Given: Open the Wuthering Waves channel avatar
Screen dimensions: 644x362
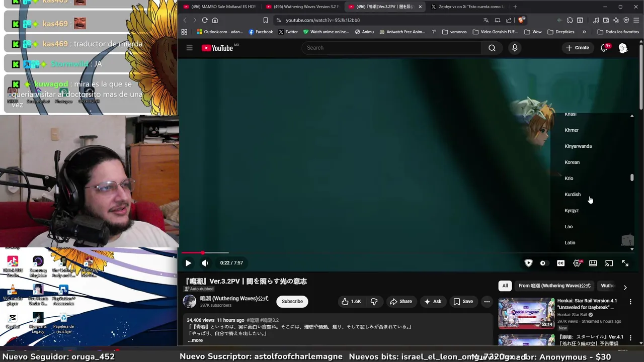Looking at the screenshot, I should (x=189, y=302).
